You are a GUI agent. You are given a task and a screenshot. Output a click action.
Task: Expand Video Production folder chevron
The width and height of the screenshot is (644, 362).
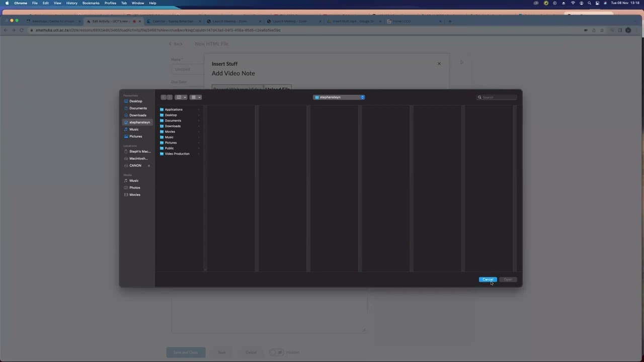coord(199,154)
